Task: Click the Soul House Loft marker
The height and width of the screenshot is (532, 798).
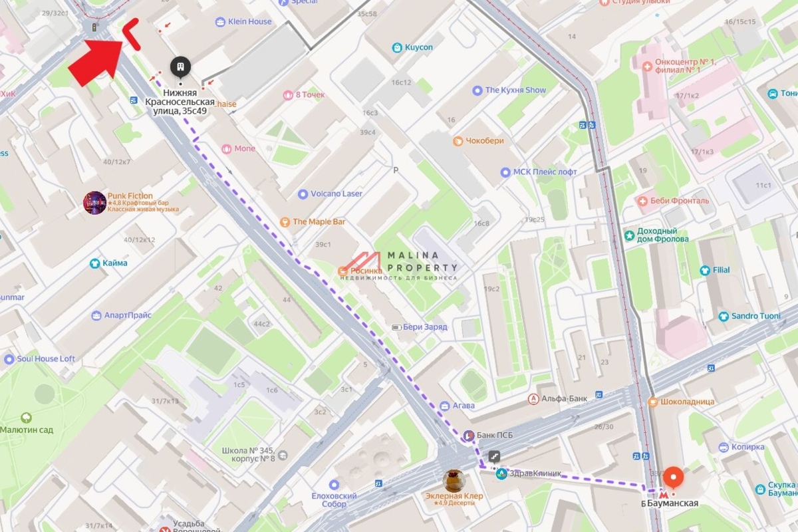Action: pyautogui.click(x=9, y=359)
